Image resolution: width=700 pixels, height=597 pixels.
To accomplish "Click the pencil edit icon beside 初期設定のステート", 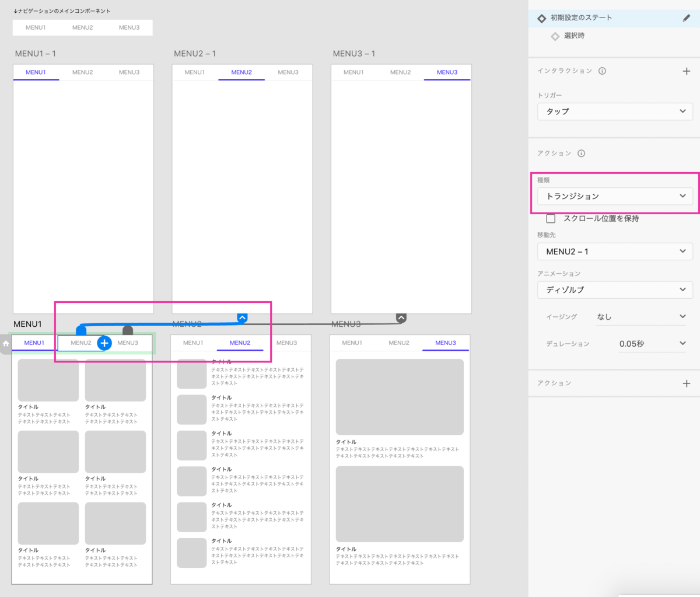I will (x=686, y=18).
